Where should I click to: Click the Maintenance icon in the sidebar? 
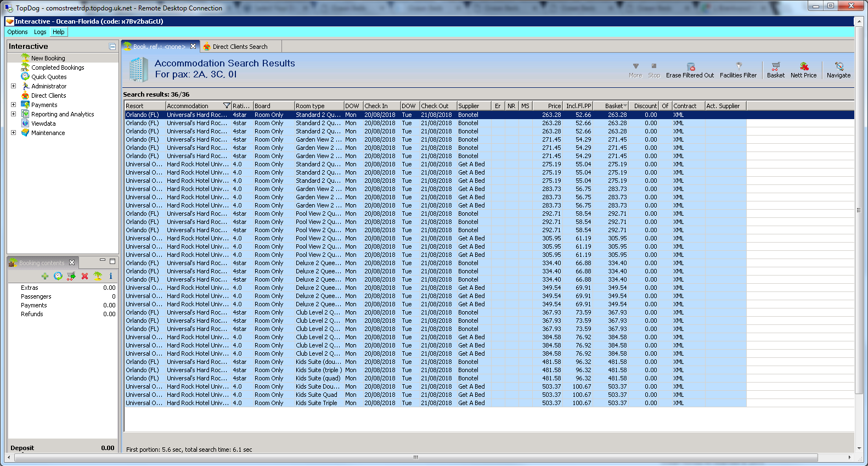25,133
